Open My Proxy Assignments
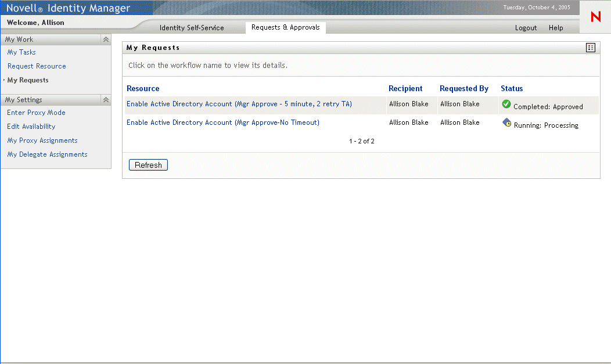The height and width of the screenshot is (364, 611). click(42, 140)
